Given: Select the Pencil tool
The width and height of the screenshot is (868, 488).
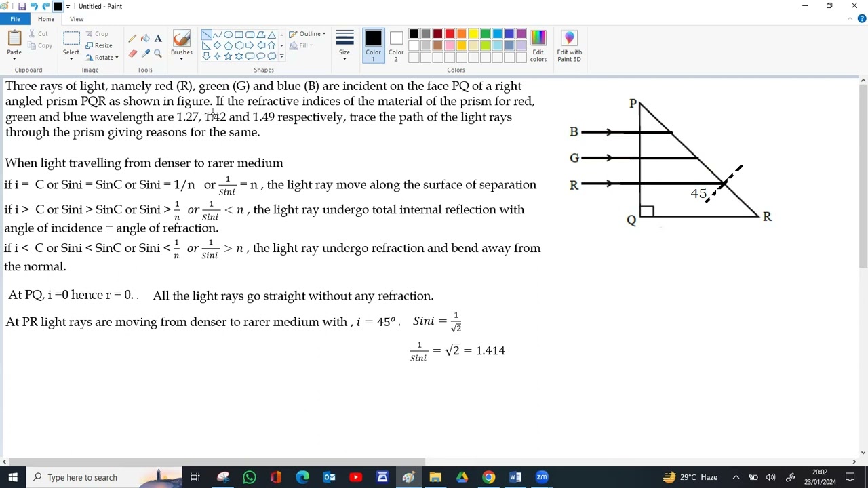Looking at the screenshot, I should (132, 39).
